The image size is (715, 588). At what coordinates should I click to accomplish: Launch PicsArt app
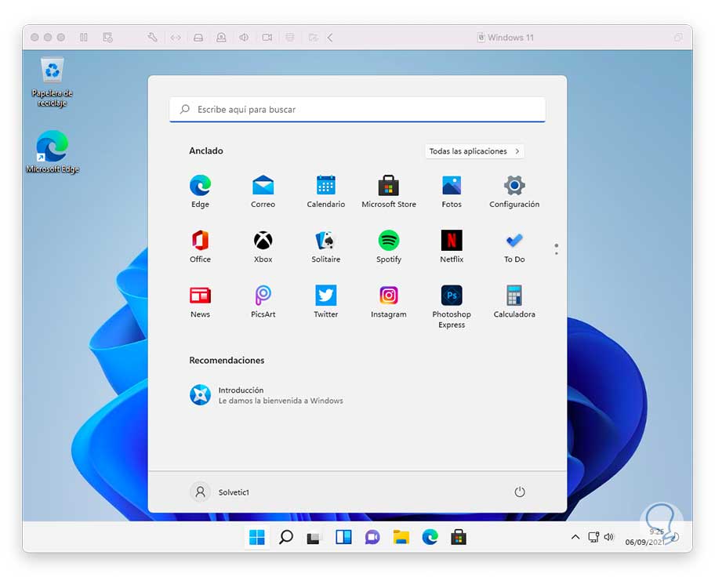click(x=263, y=301)
